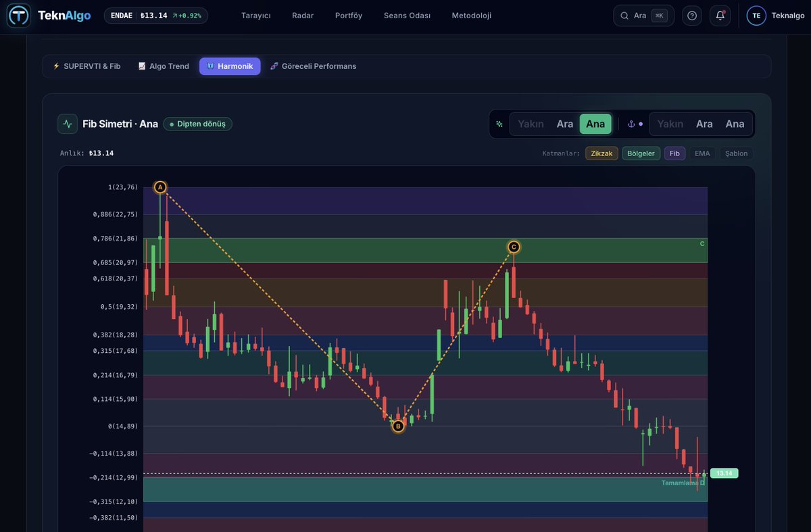
Task: Click the Teknalgo username
Action: pos(788,16)
